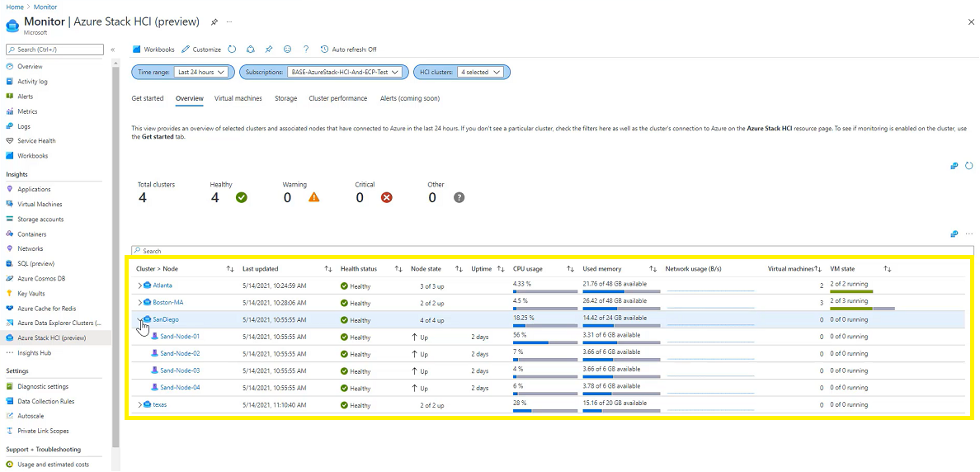Open the more options ellipsis beside title

(x=229, y=22)
